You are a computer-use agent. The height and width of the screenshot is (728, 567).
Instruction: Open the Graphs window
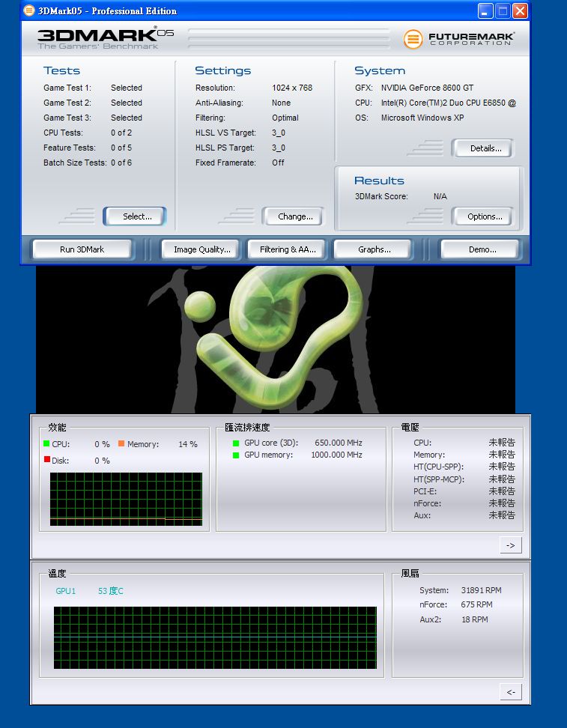click(x=374, y=249)
